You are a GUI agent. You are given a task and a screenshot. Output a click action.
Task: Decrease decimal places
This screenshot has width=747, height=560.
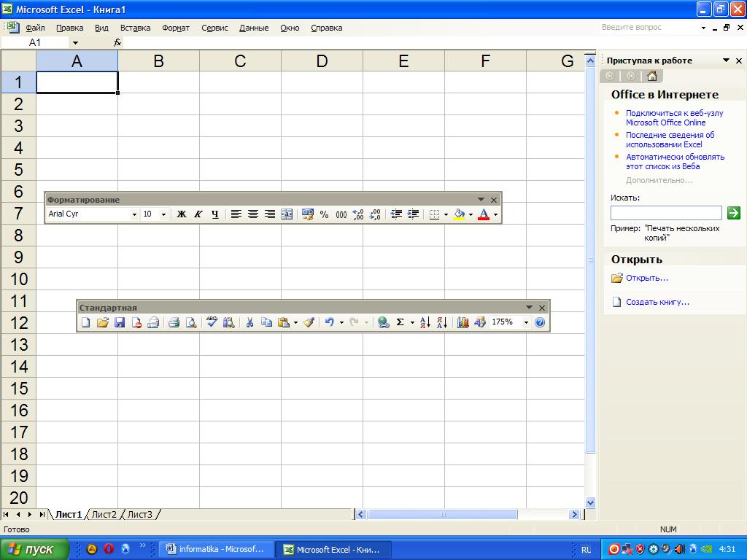coord(375,214)
